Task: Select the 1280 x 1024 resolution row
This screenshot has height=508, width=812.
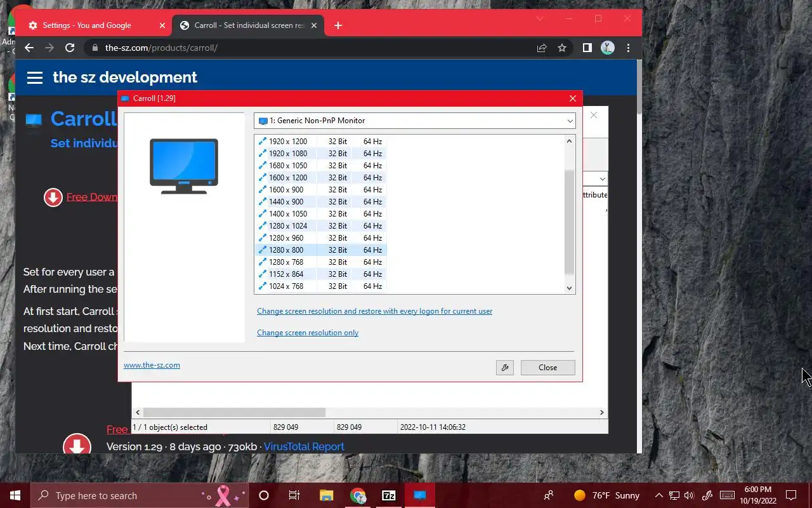Action: (x=320, y=226)
